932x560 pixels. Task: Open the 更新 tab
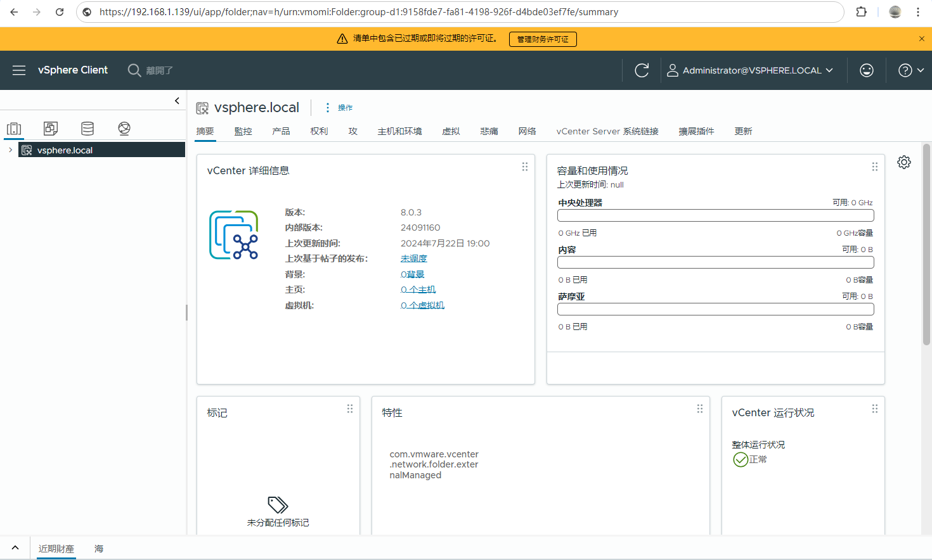[x=744, y=131]
